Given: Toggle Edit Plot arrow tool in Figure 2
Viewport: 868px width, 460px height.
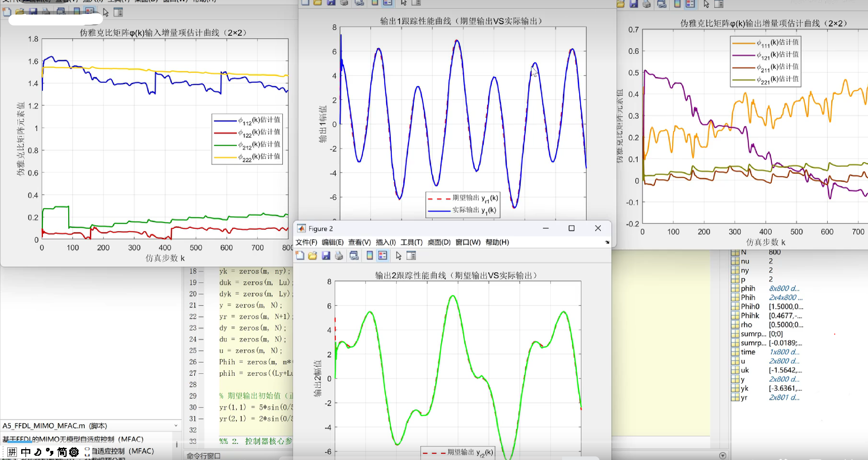Looking at the screenshot, I should pos(399,256).
